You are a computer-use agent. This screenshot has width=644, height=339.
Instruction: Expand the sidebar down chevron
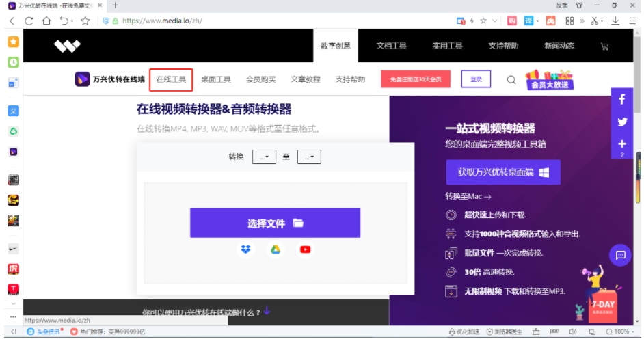(x=13, y=303)
